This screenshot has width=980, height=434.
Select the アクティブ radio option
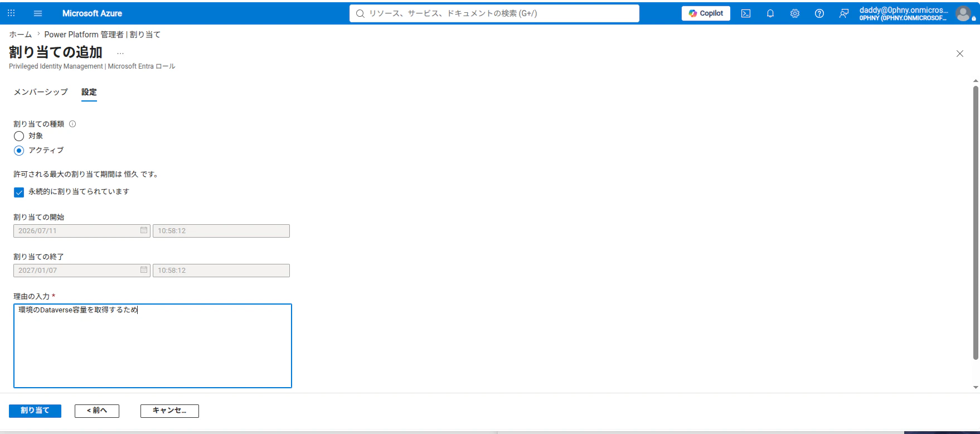[x=19, y=151]
